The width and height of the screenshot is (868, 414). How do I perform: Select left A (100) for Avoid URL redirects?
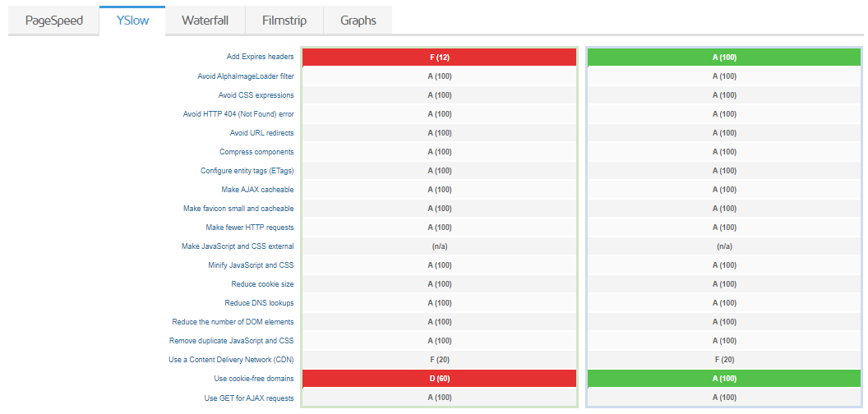440,133
